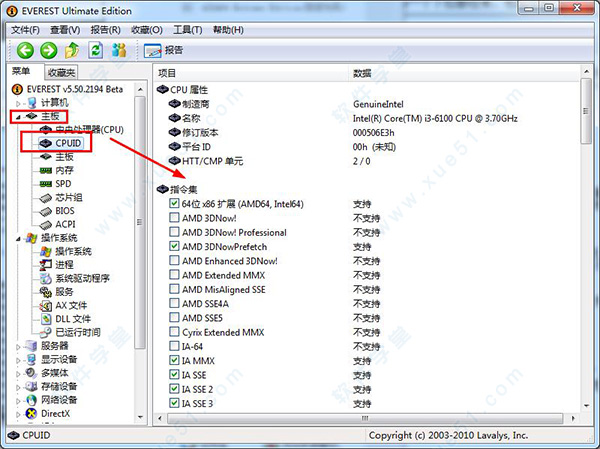The width and height of the screenshot is (600, 449).
Task: Select the BIOS tree item
Action: pyautogui.click(x=57, y=211)
